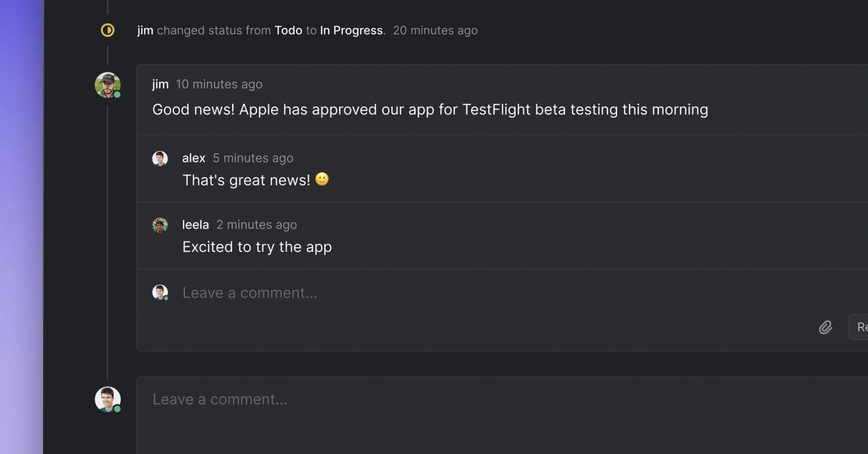Image resolution: width=868 pixels, height=454 pixels.
Task: Click your avatar next to bottom comment box
Action: click(x=107, y=400)
